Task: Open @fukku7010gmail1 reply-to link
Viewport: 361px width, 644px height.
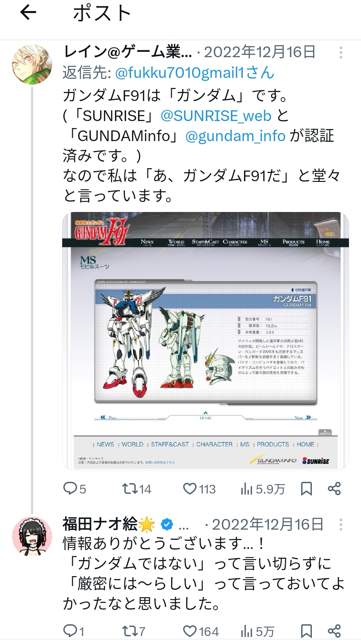Action: pyautogui.click(x=195, y=73)
